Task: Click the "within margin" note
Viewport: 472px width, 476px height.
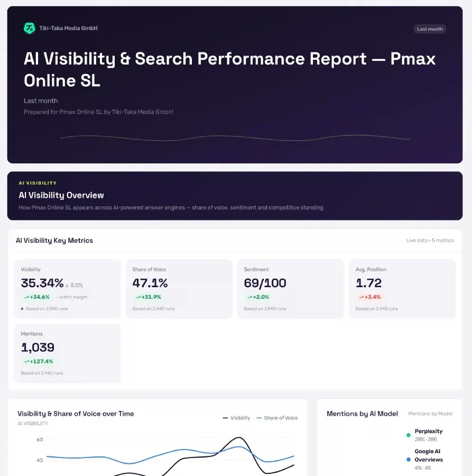Action: [73, 297]
